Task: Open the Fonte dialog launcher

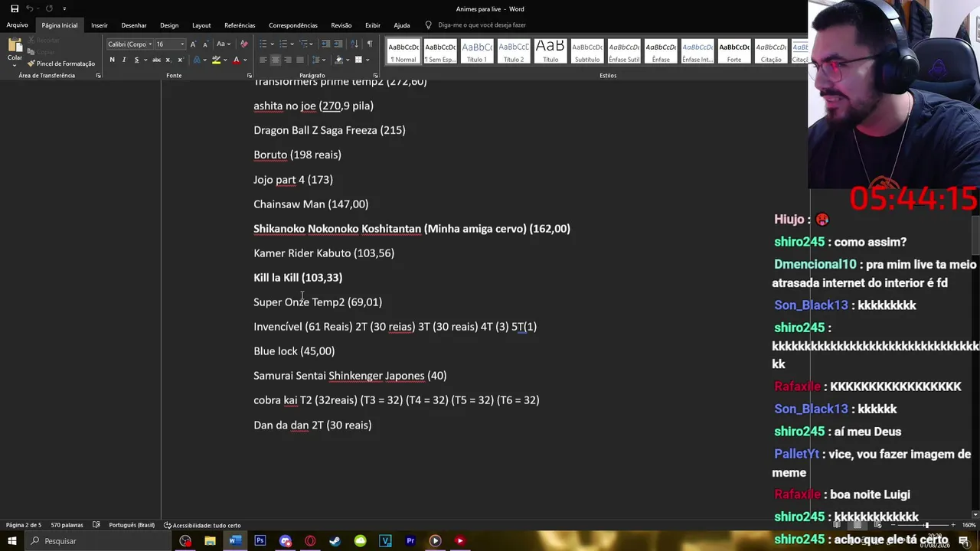Action: tap(250, 76)
